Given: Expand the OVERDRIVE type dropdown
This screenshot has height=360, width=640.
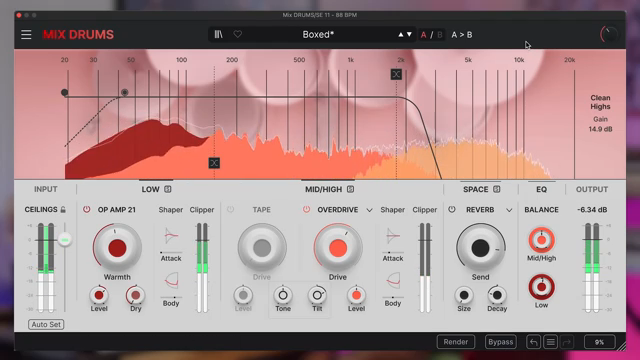Looking at the screenshot, I should pyautogui.click(x=369, y=210).
